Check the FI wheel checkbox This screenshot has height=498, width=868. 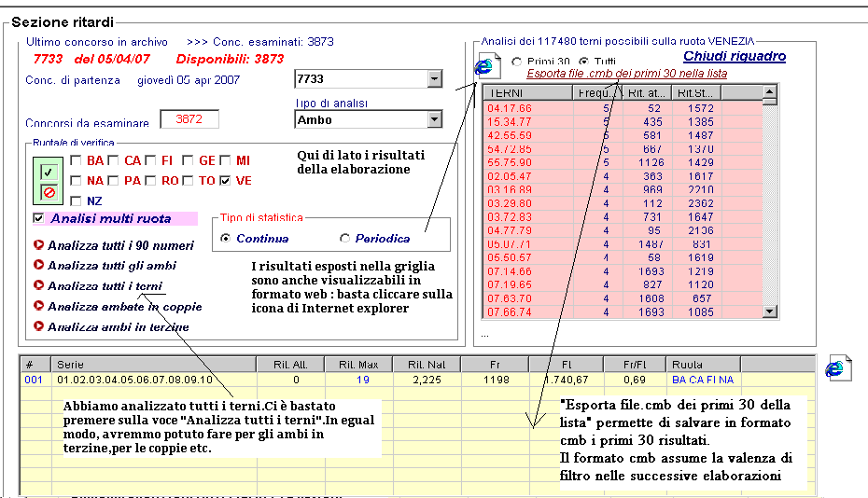(150, 160)
